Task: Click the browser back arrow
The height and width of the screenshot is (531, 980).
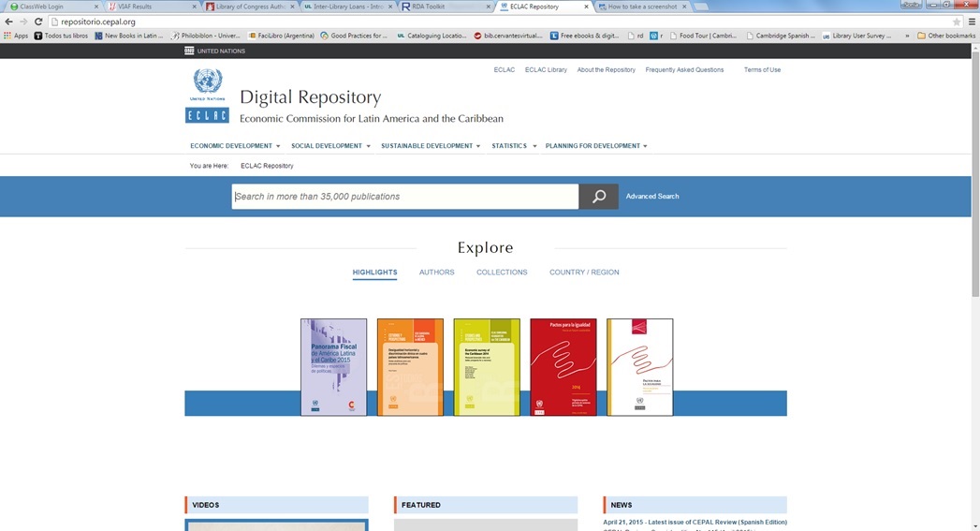Action: pos(8,22)
